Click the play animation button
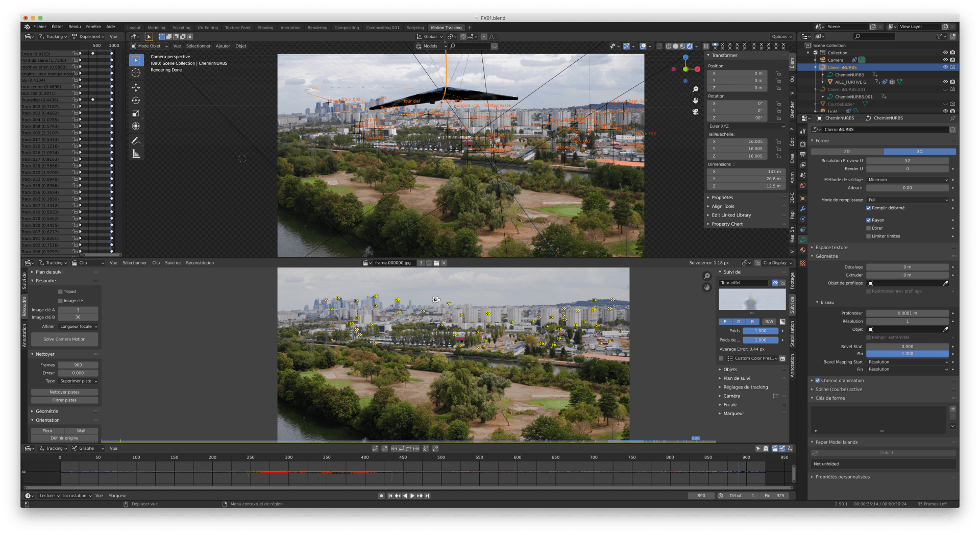The image size is (980, 535). click(x=412, y=496)
